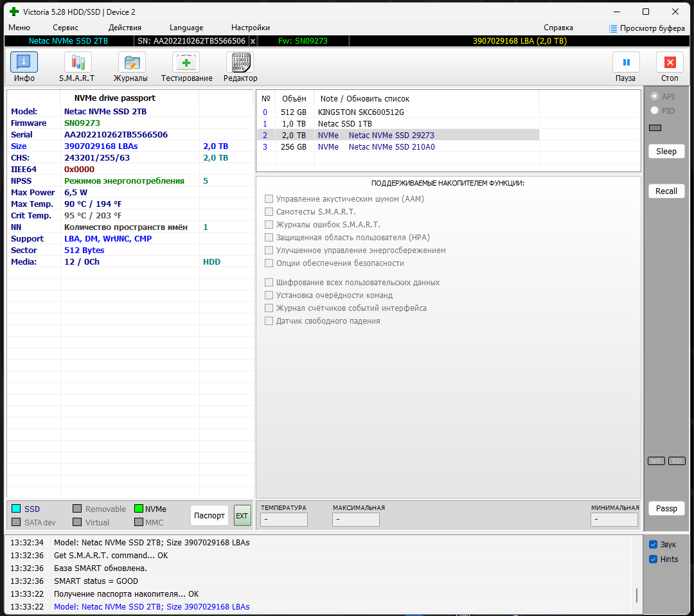Open the Сервис menu
Screen dimensions: 694x616
66,28
